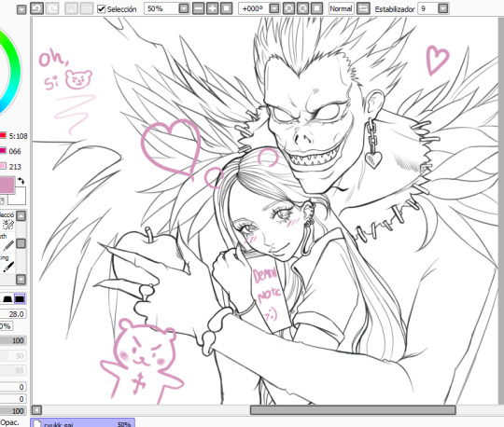Viewport: 504px width, 427px height.
Task: Select the magenta swatch labeled 066
Action: click(x=3, y=151)
